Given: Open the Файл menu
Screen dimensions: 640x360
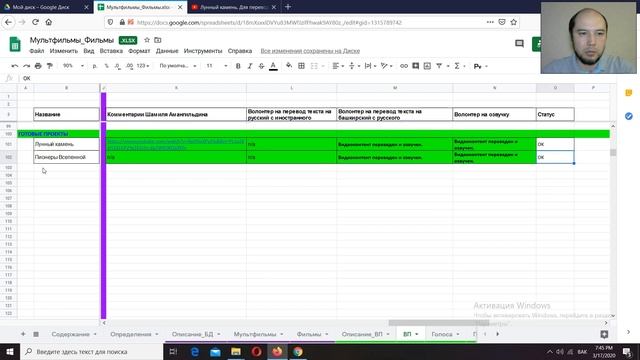Looking at the screenshot, I should click(x=36, y=51).
